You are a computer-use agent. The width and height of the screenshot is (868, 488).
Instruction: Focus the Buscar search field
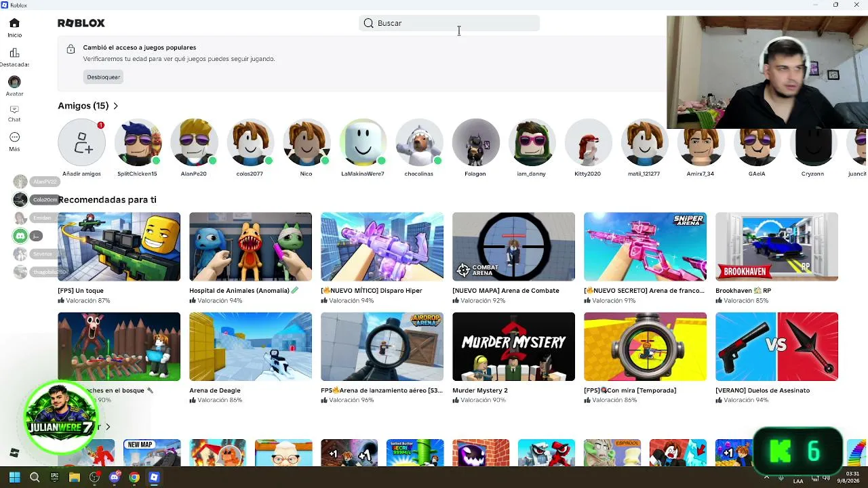(x=449, y=23)
